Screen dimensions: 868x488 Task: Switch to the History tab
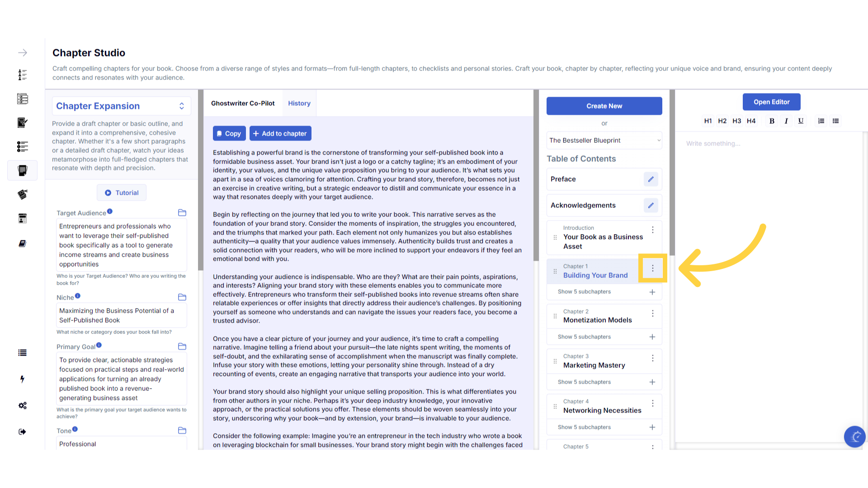pyautogui.click(x=299, y=103)
